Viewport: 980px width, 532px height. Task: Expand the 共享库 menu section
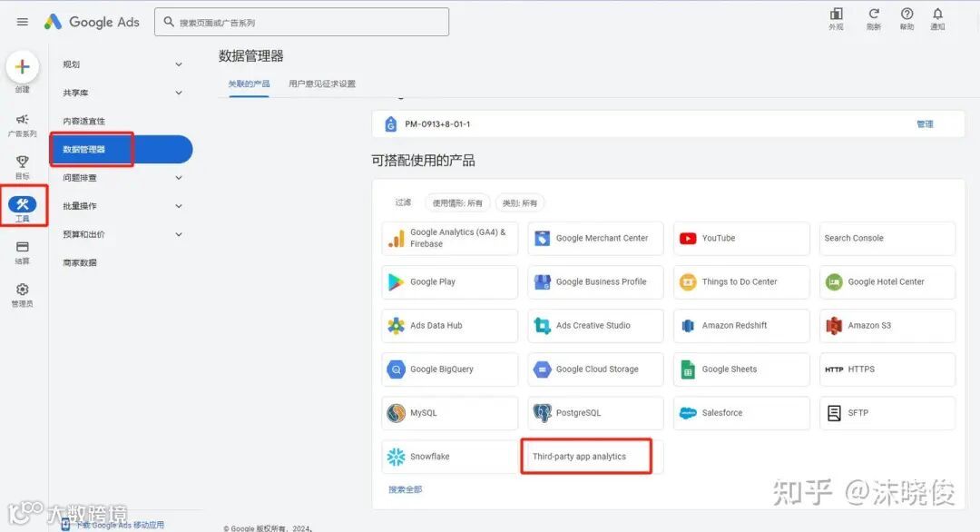122,93
